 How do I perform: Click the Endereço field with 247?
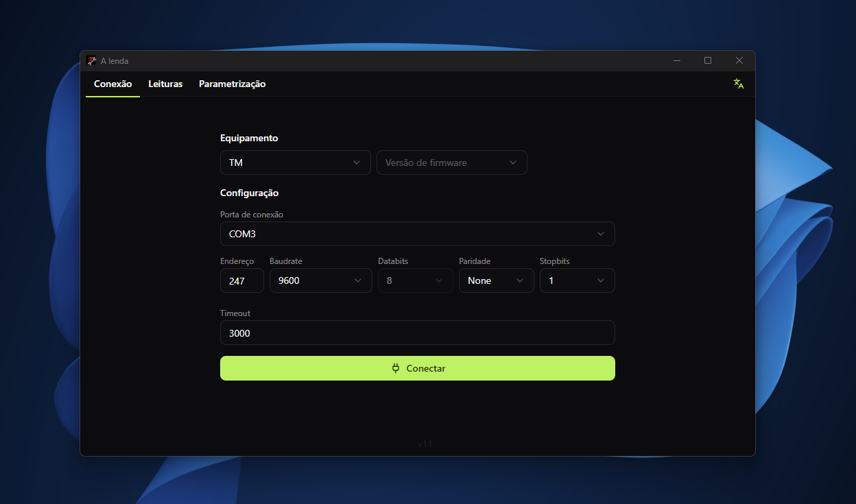[242, 280]
